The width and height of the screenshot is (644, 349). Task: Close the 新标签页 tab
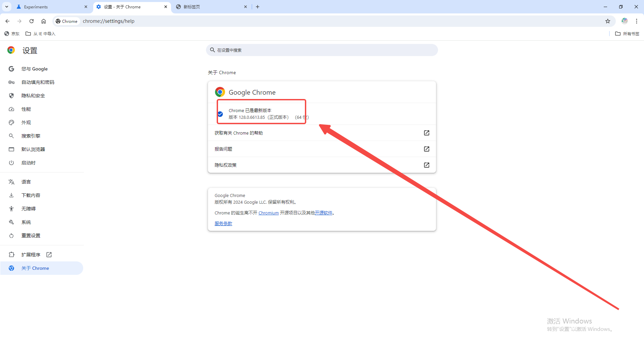click(246, 7)
